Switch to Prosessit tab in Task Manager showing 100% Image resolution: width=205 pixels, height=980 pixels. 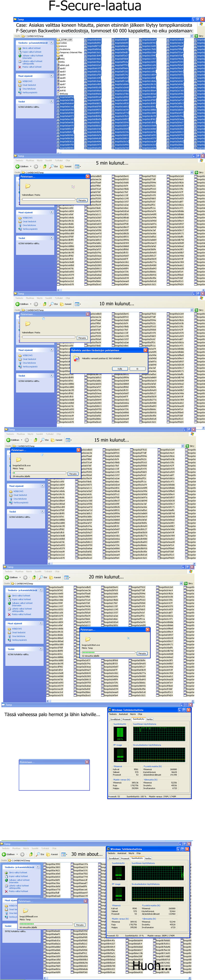(x=126, y=719)
